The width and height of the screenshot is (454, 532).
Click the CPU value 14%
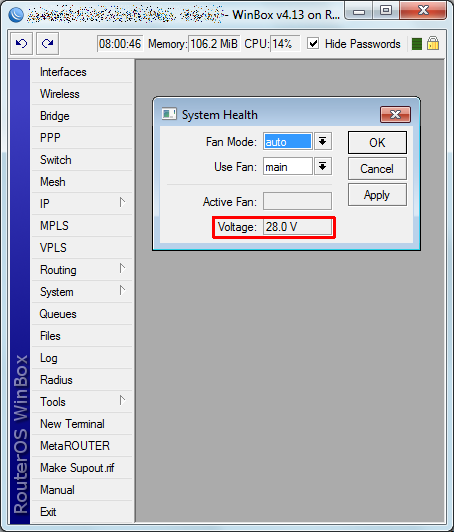tap(285, 43)
